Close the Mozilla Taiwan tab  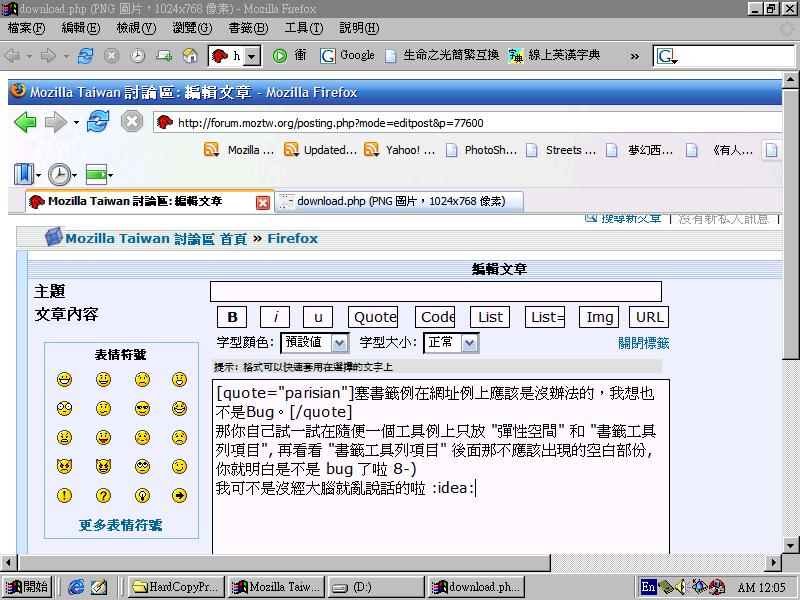coord(263,202)
